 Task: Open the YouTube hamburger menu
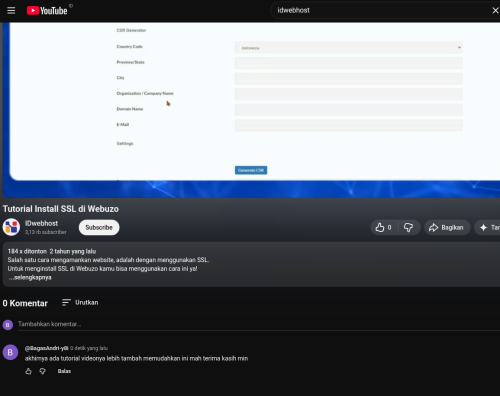tap(11, 10)
